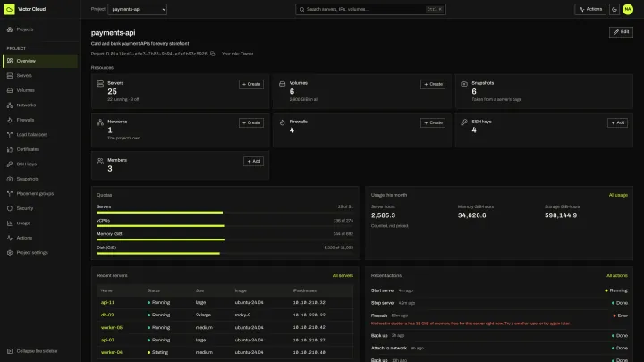Click the Servers quota progress bar
The image size is (644, 362).
[225, 213]
